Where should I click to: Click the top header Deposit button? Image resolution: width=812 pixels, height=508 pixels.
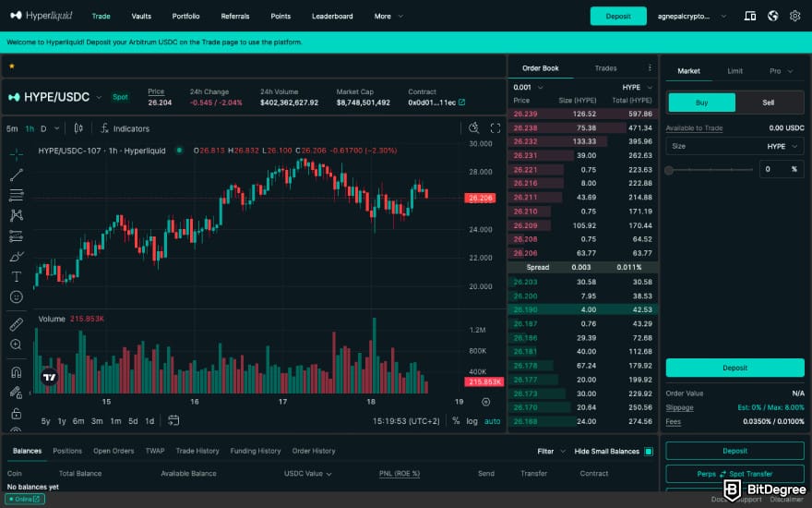[618, 16]
